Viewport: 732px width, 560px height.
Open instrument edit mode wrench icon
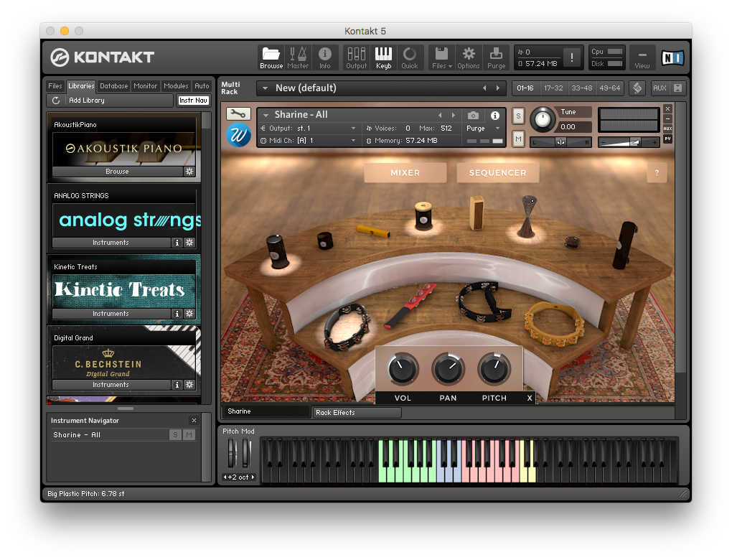238,113
